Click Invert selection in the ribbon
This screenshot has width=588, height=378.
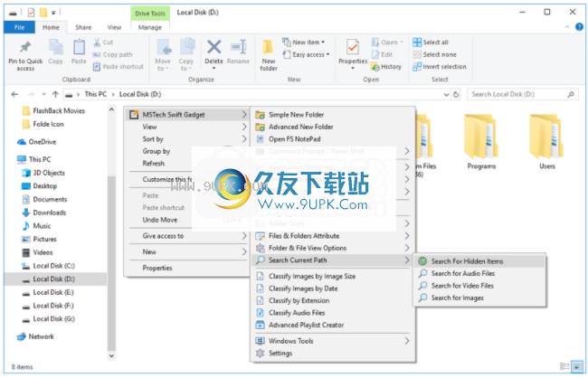[440, 66]
